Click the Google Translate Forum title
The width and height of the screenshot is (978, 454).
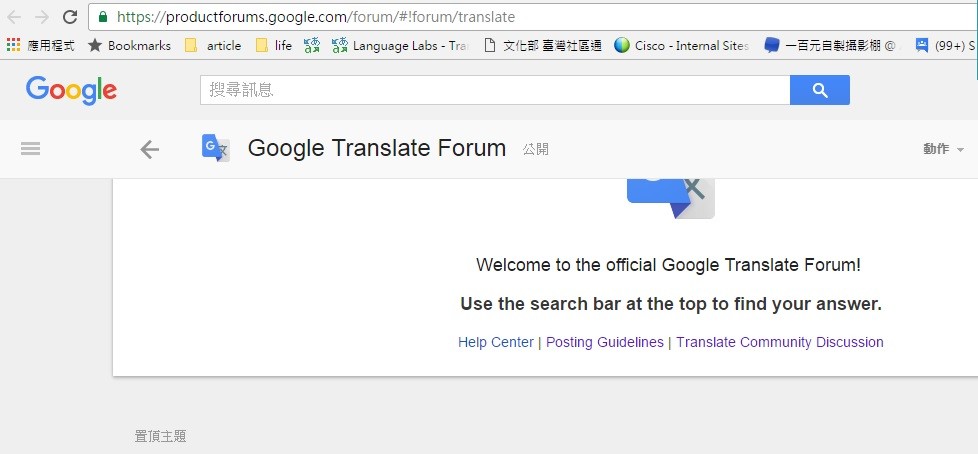(377, 148)
